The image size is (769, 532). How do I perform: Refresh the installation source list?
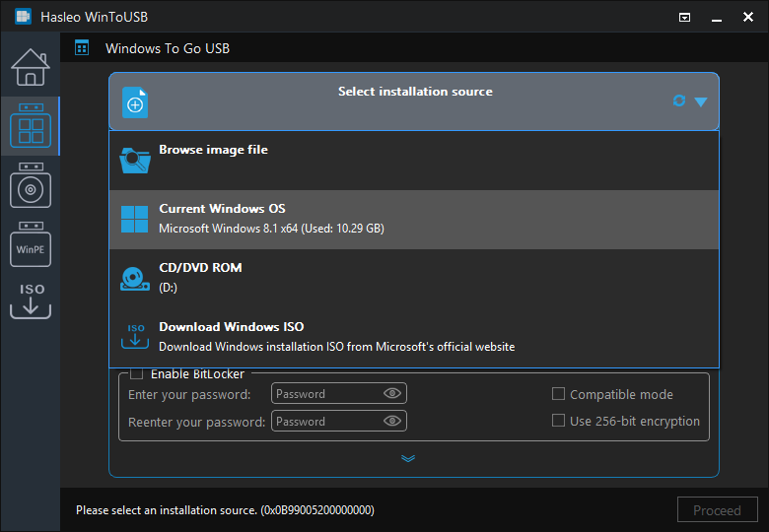coord(679,100)
